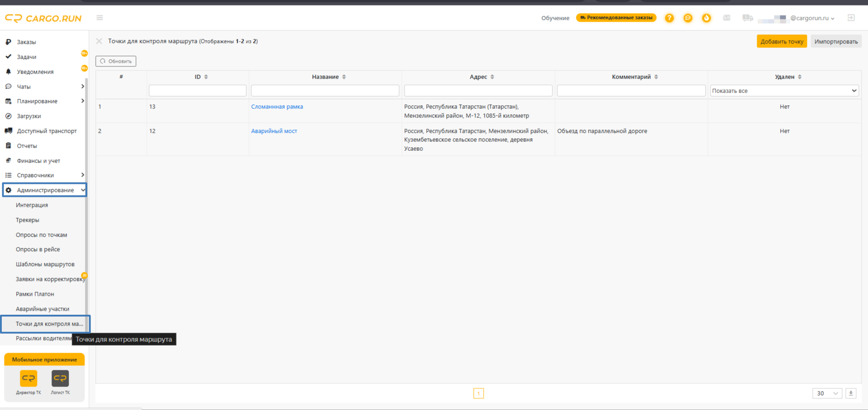Open the Сломаннная рамка link
The width and height of the screenshot is (868, 410).
point(277,107)
